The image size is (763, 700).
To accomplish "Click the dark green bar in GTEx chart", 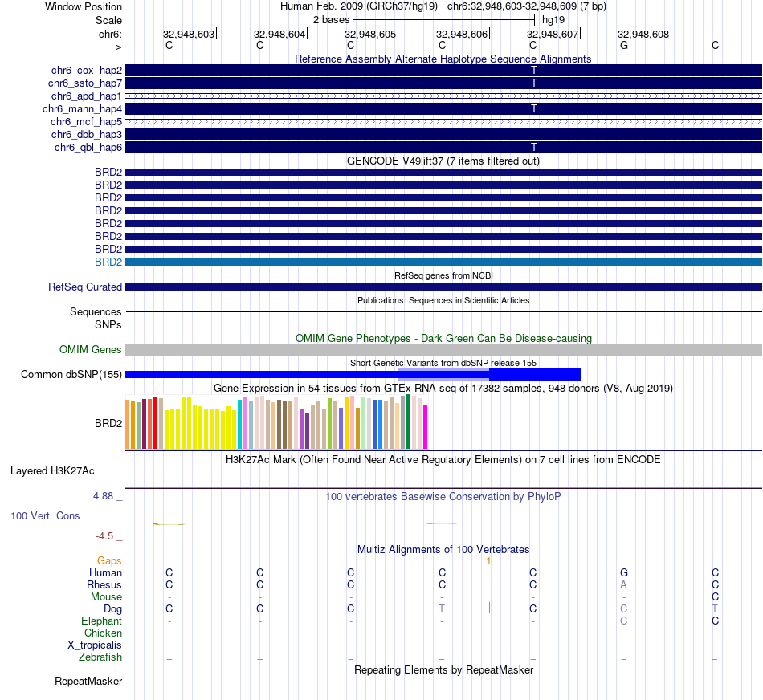I will (x=409, y=421).
